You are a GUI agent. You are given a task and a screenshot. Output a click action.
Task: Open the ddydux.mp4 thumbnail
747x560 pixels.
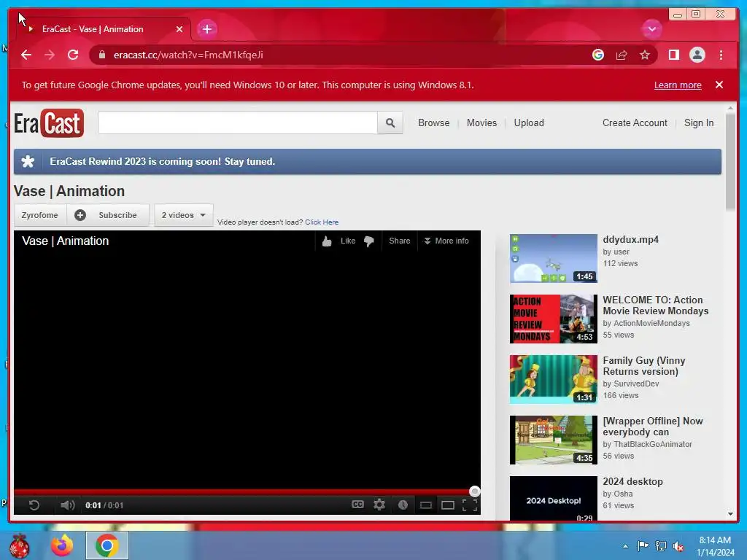point(553,259)
